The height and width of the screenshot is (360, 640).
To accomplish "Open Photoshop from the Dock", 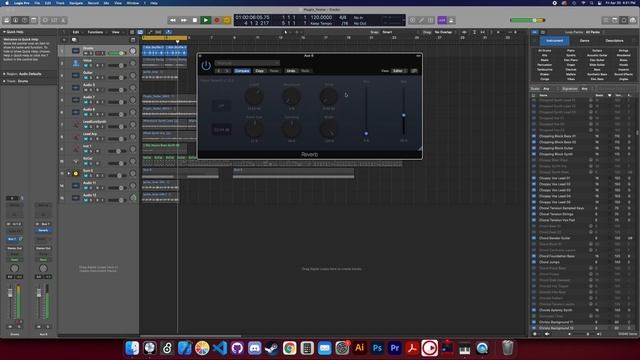I will click(377, 348).
